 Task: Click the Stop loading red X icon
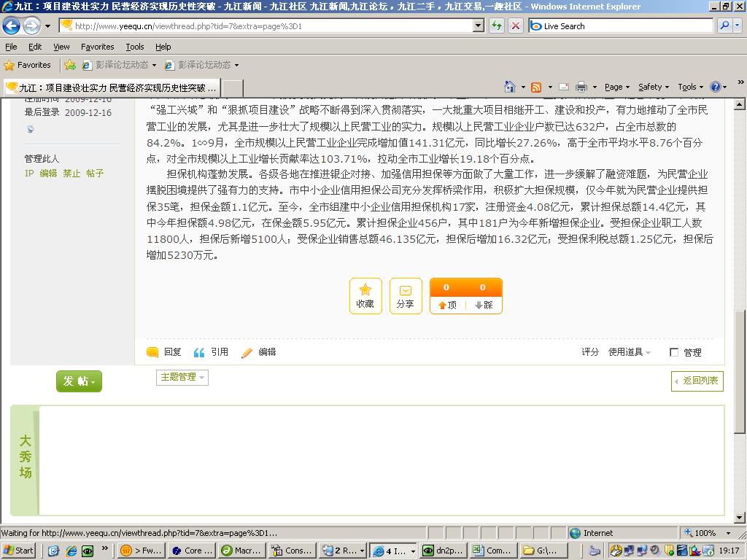point(516,26)
